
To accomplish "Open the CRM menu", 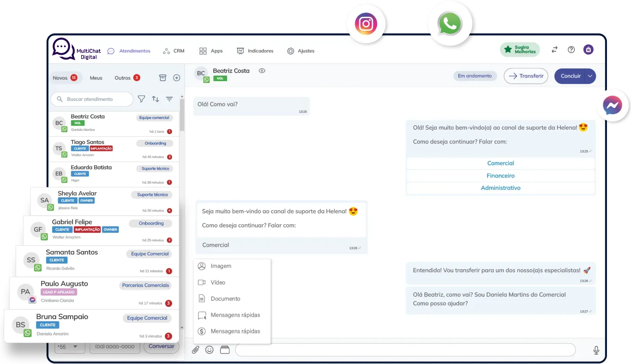I will point(174,51).
